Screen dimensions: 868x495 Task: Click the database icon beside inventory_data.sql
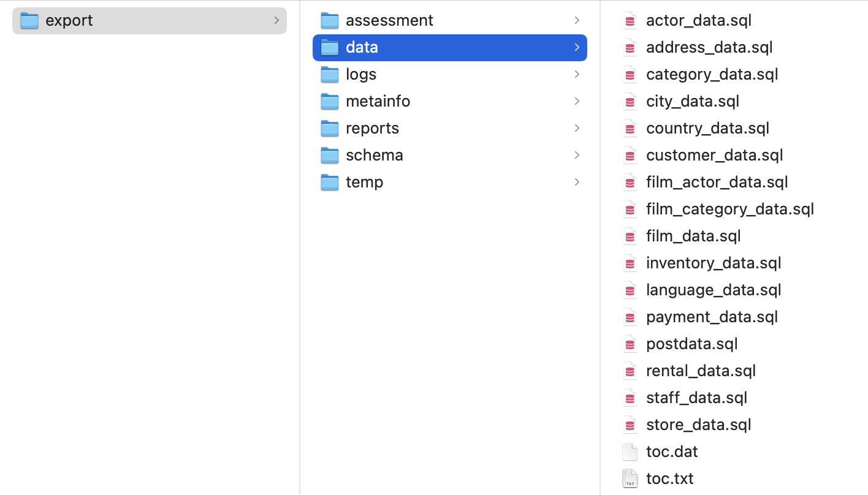coord(630,263)
